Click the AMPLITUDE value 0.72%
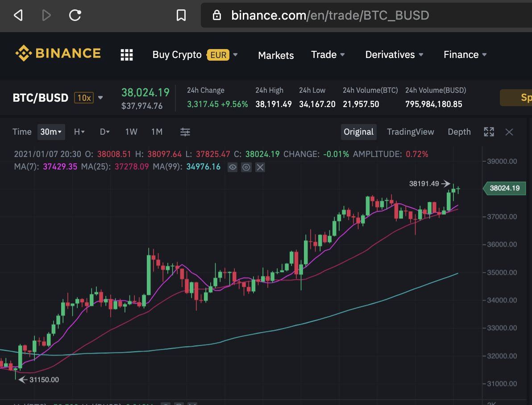 click(417, 154)
